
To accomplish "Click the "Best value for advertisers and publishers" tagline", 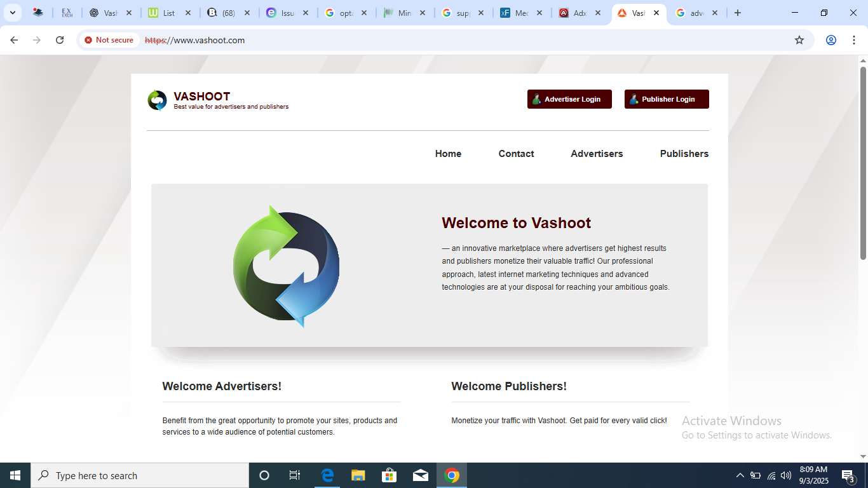I will pos(231,107).
